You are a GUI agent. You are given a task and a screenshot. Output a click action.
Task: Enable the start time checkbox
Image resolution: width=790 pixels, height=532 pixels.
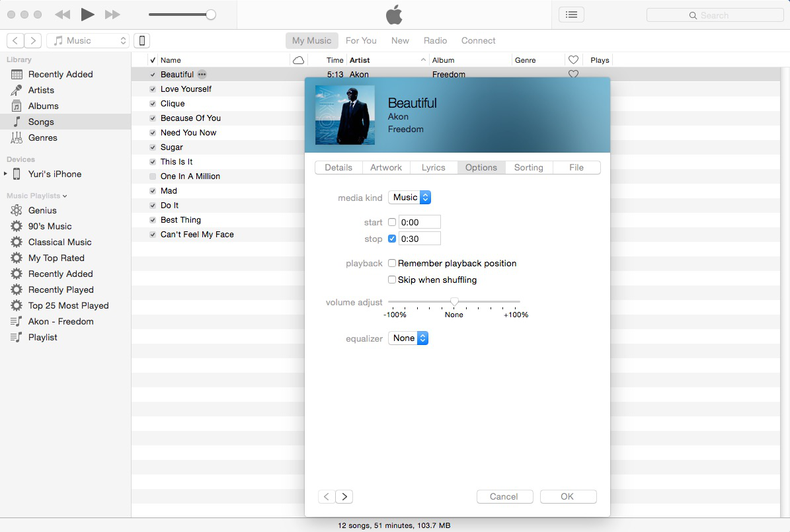392,222
